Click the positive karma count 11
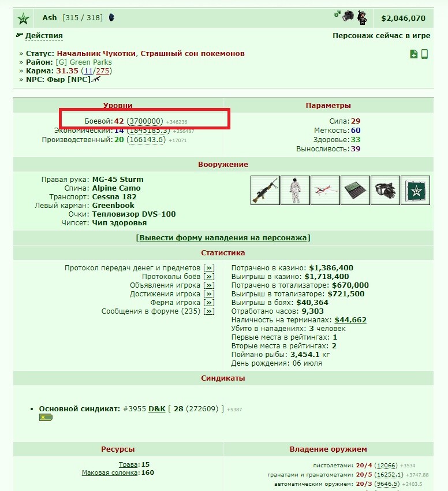448x491 pixels. [88, 71]
